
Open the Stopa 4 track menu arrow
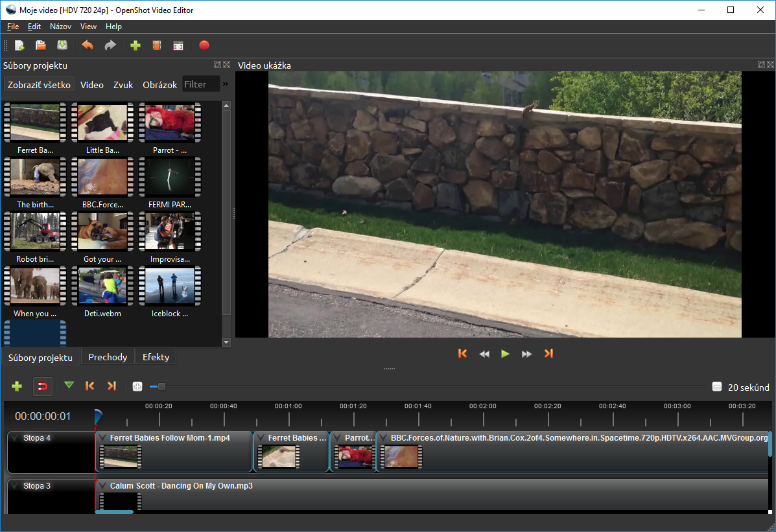tap(15, 438)
